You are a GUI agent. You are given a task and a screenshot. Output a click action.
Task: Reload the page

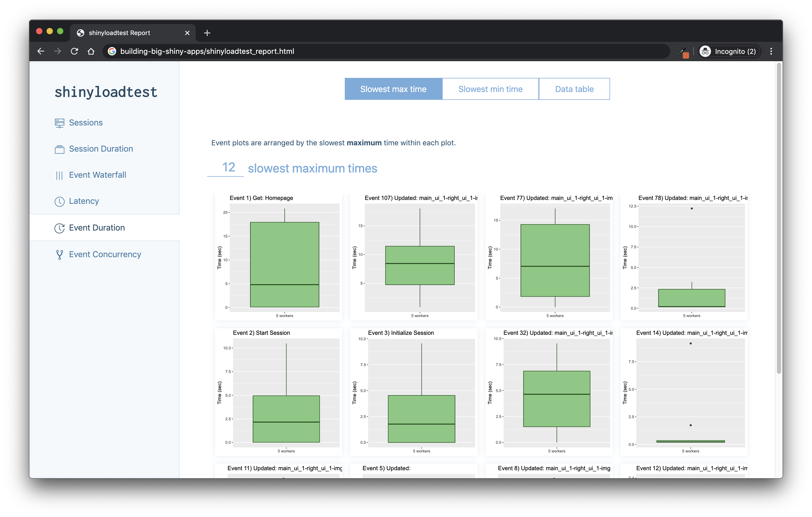coord(75,51)
